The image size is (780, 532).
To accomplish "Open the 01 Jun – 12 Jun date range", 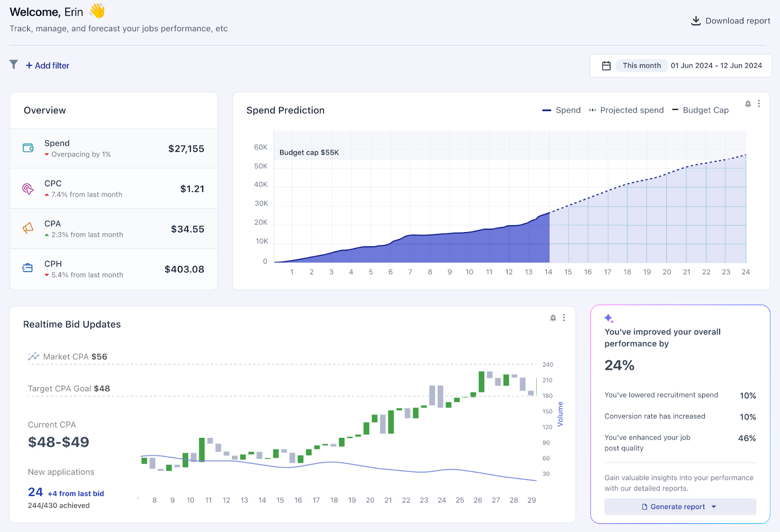I will (716, 66).
